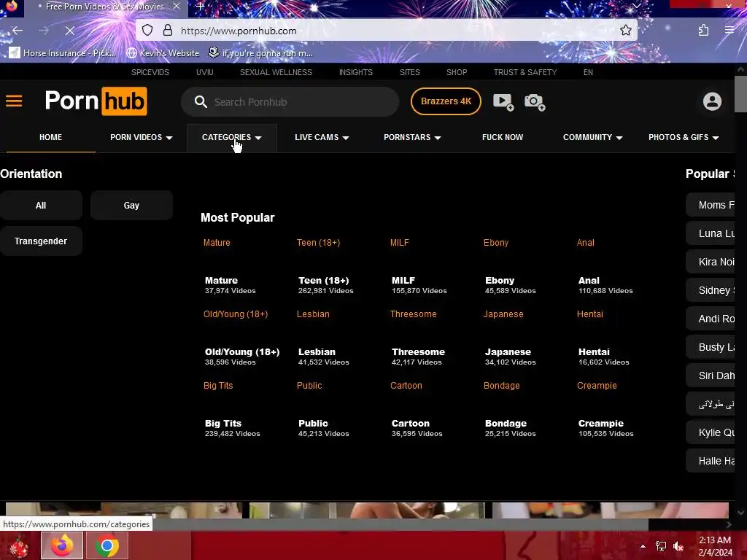Click the "Lesbian 41,532 Videos" label
This screenshot has width=747, height=560.
(x=323, y=356)
